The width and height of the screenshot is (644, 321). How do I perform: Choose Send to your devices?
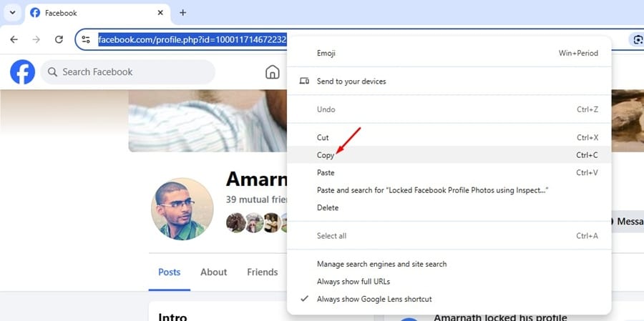point(449,82)
